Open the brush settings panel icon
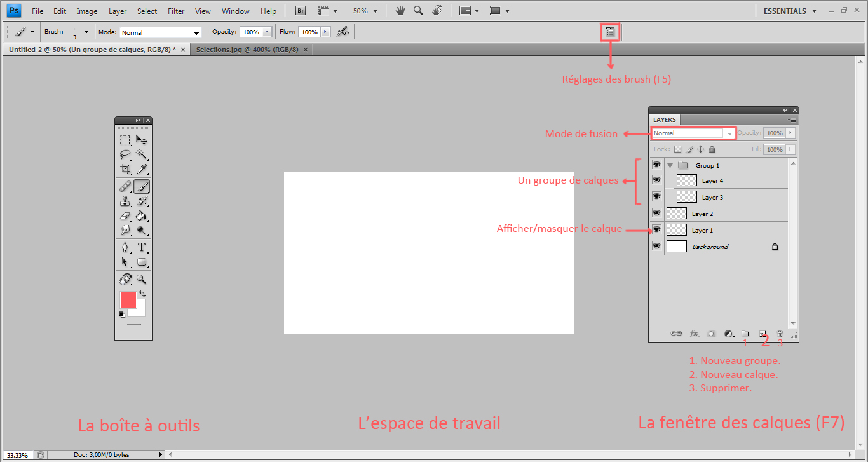 coord(610,32)
